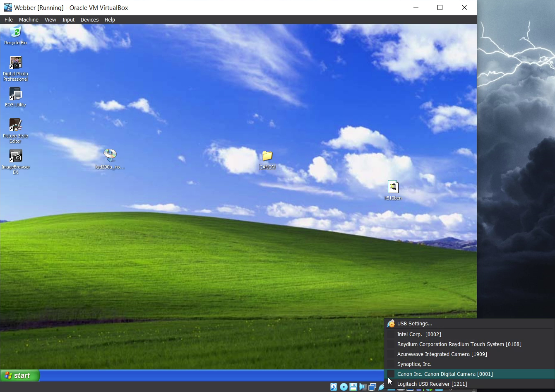Select the CANON folder on desktop
This screenshot has width=555, height=392.
click(267, 157)
